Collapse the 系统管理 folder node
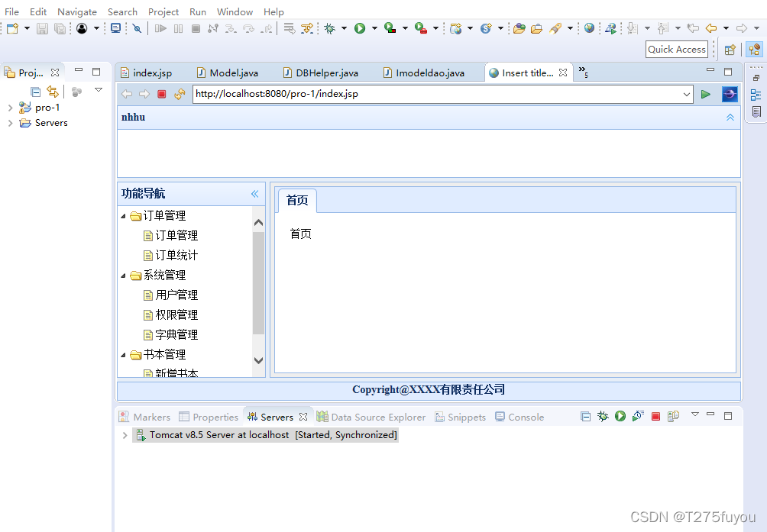This screenshot has width=767, height=532. 123,276
